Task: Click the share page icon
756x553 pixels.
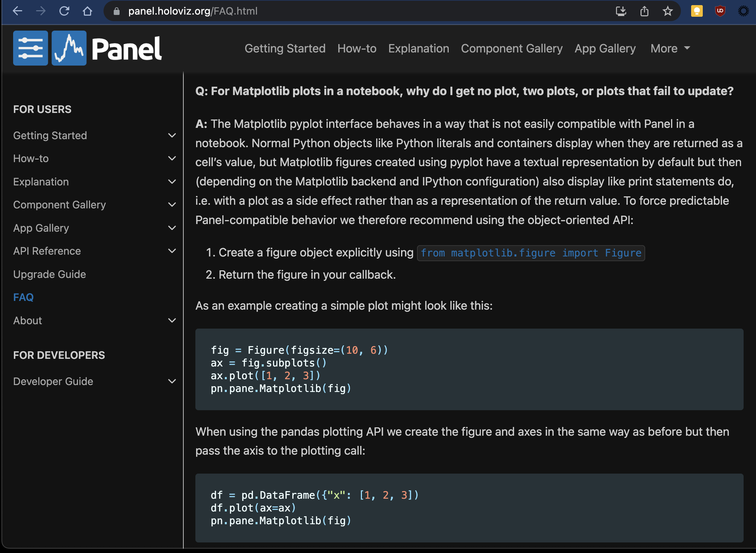Action: pos(644,11)
